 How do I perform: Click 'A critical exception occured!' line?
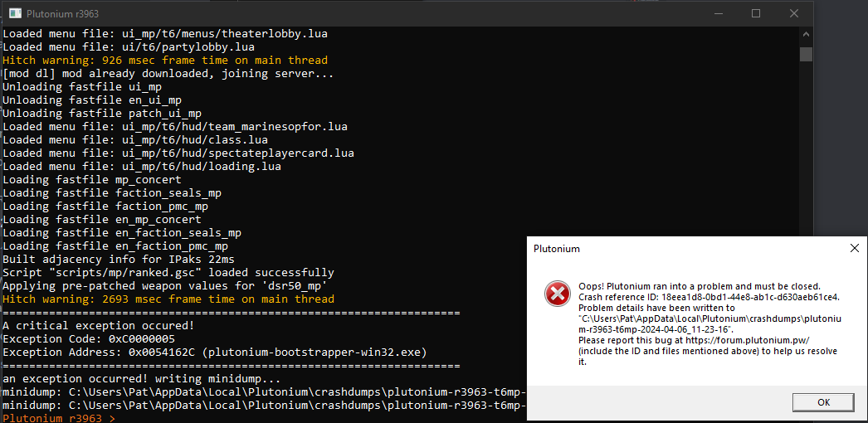(98, 326)
